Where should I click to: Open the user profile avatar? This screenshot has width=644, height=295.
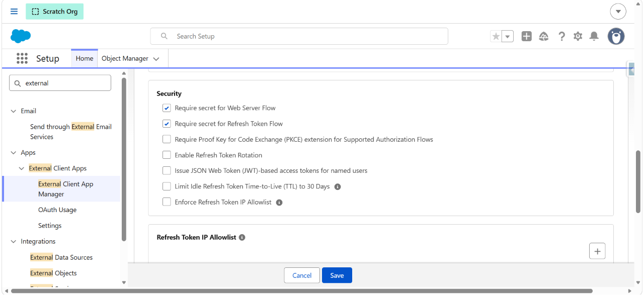coord(616,36)
